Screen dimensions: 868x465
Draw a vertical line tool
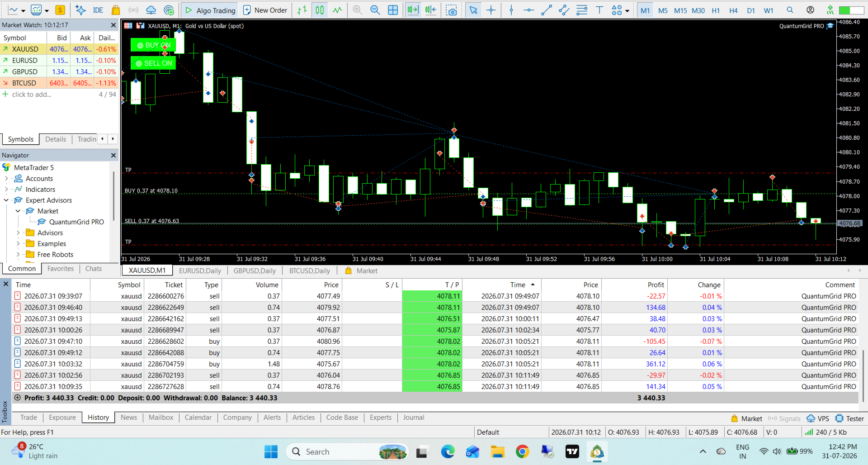[511, 10]
